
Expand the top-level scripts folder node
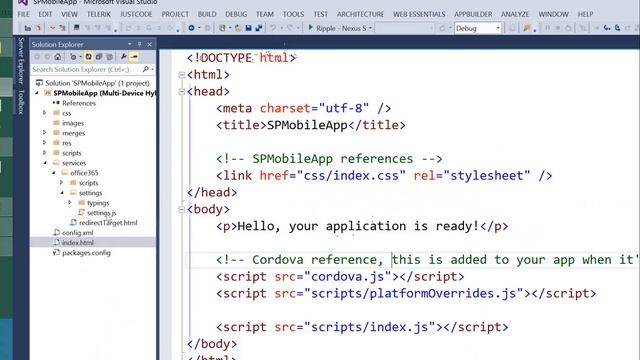[x=45, y=153]
